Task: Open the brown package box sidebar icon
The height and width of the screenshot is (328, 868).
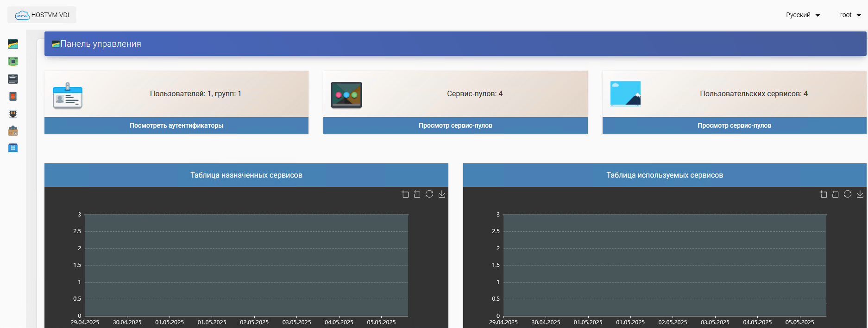Action: [x=13, y=131]
